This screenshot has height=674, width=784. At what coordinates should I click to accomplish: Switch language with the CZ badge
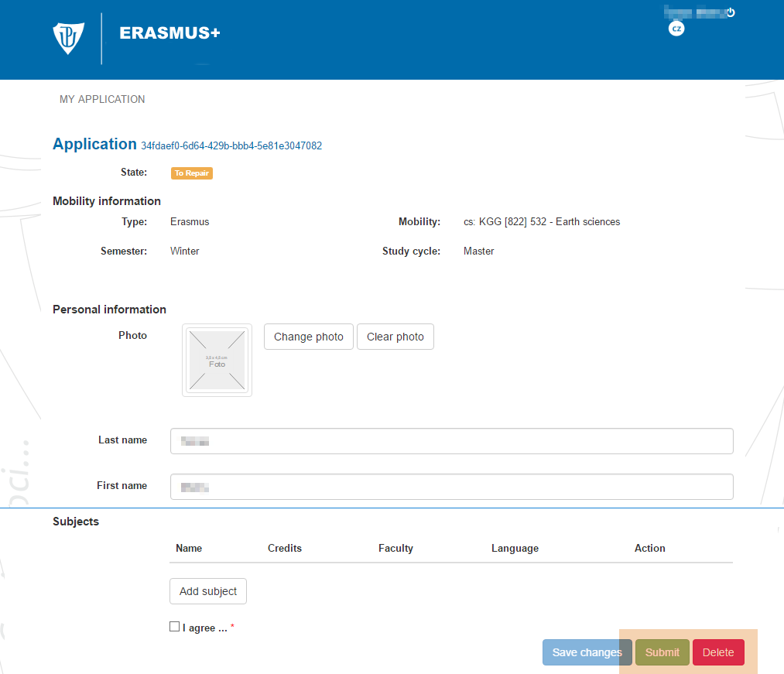click(676, 29)
